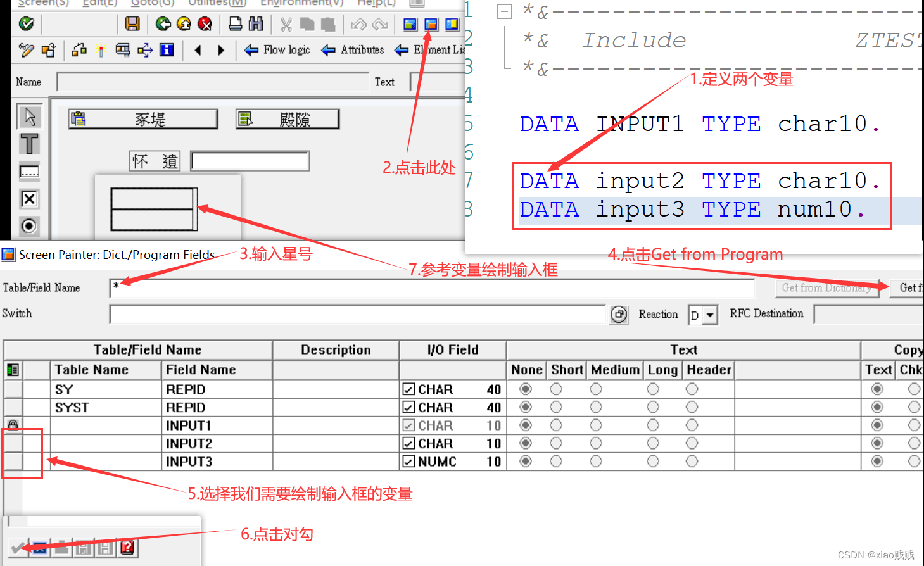The height and width of the screenshot is (566, 924).
Task: Click the first blue layout window icon
Action: pyautogui.click(x=410, y=24)
